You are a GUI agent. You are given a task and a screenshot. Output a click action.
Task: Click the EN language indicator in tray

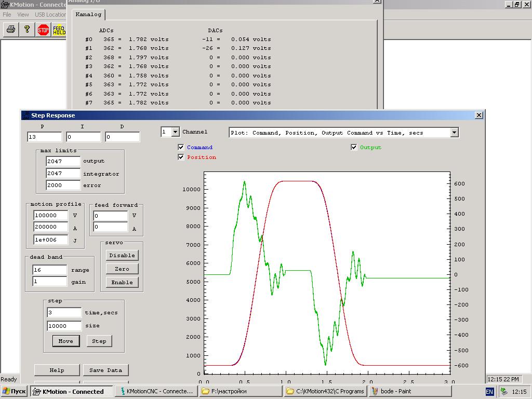coord(489,391)
